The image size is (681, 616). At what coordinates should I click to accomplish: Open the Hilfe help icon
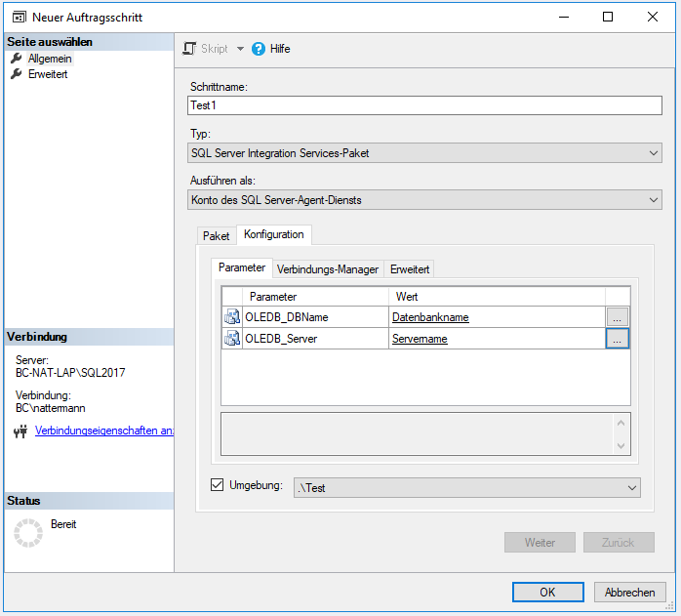point(259,49)
